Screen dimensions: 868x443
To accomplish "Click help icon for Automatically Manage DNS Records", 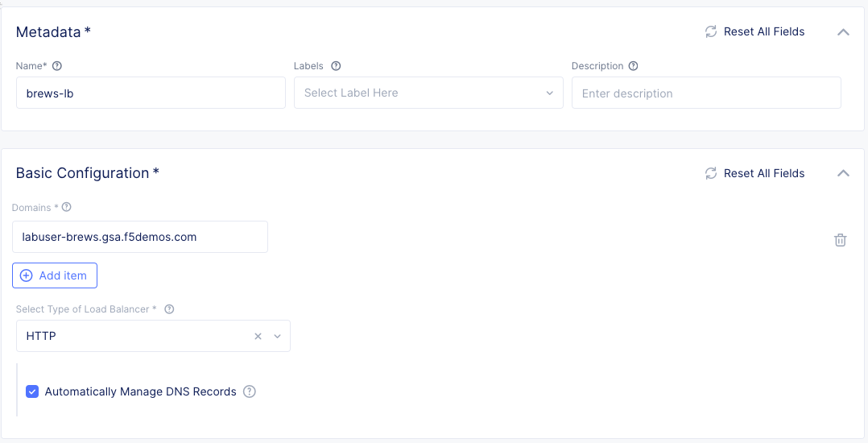I will pyautogui.click(x=250, y=391).
